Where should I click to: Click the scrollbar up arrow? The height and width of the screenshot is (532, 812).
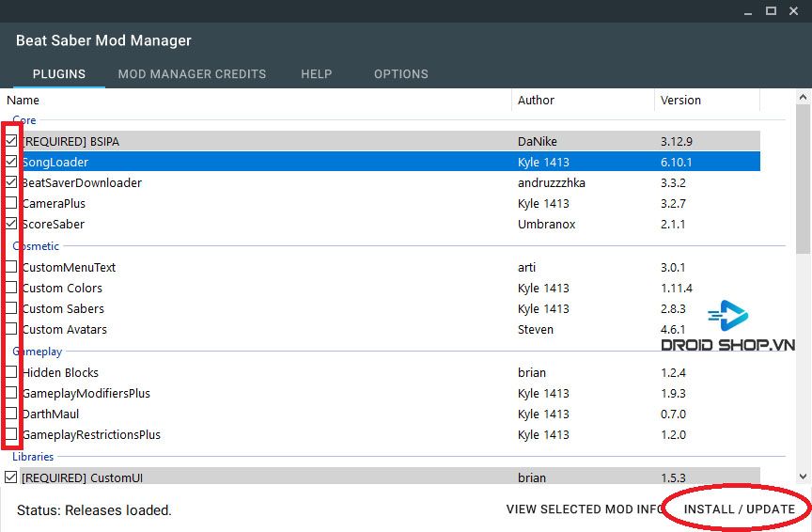point(803,97)
